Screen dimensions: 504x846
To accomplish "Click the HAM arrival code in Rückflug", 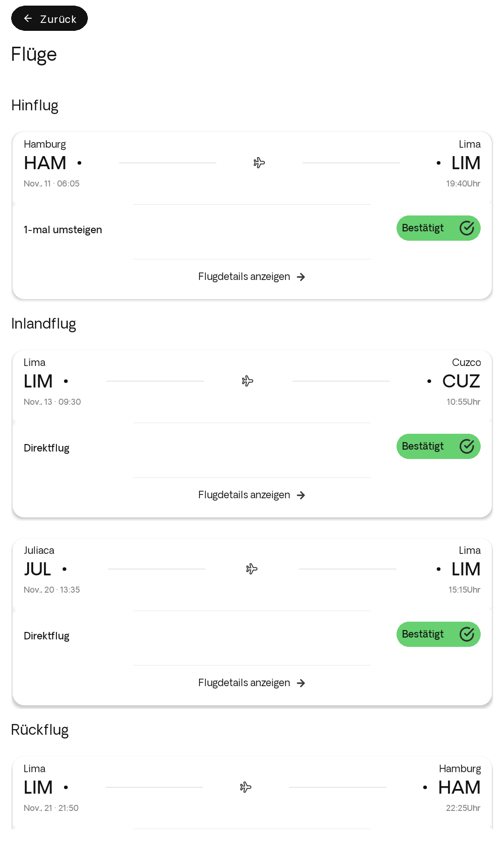I will [x=459, y=788].
